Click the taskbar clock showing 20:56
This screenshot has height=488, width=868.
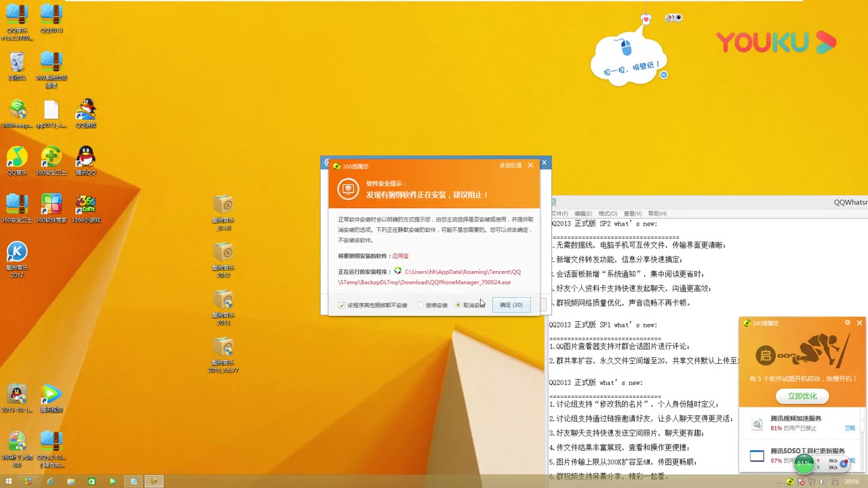click(x=851, y=482)
